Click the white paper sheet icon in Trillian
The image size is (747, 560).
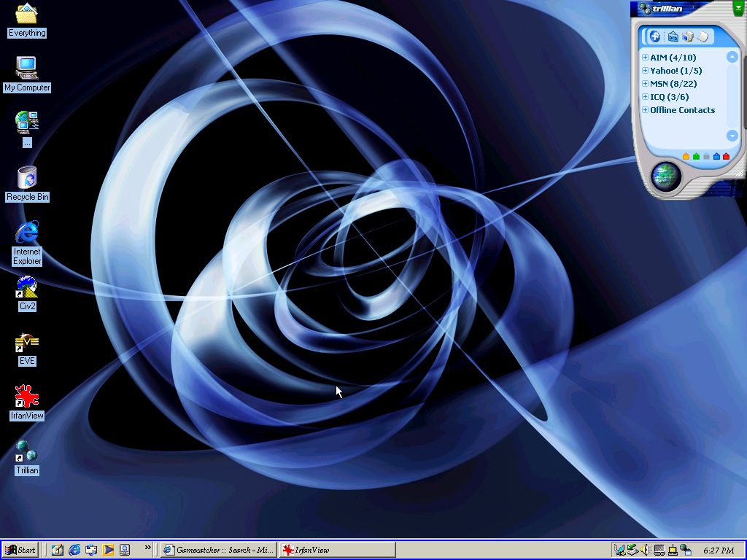pyautogui.click(x=703, y=36)
